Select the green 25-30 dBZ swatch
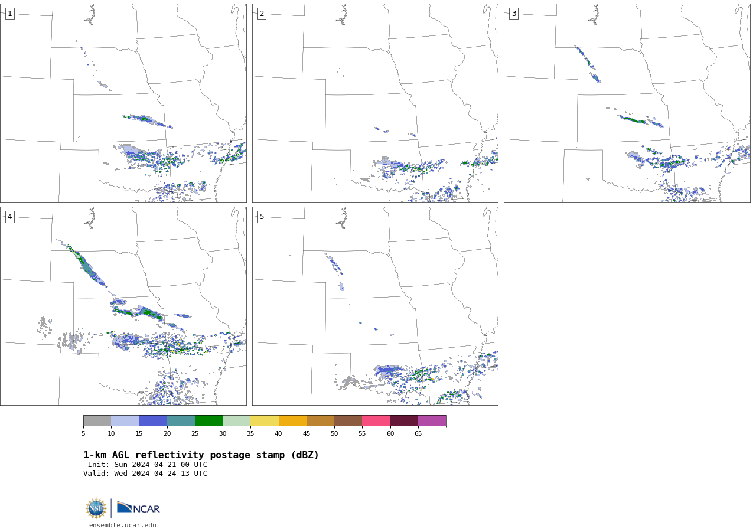The width and height of the screenshot is (756, 532). 208,421
